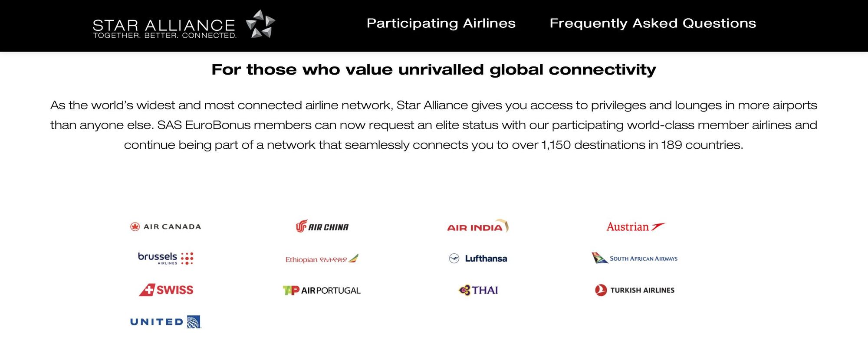Select the South African Airways logo

click(635, 258)
